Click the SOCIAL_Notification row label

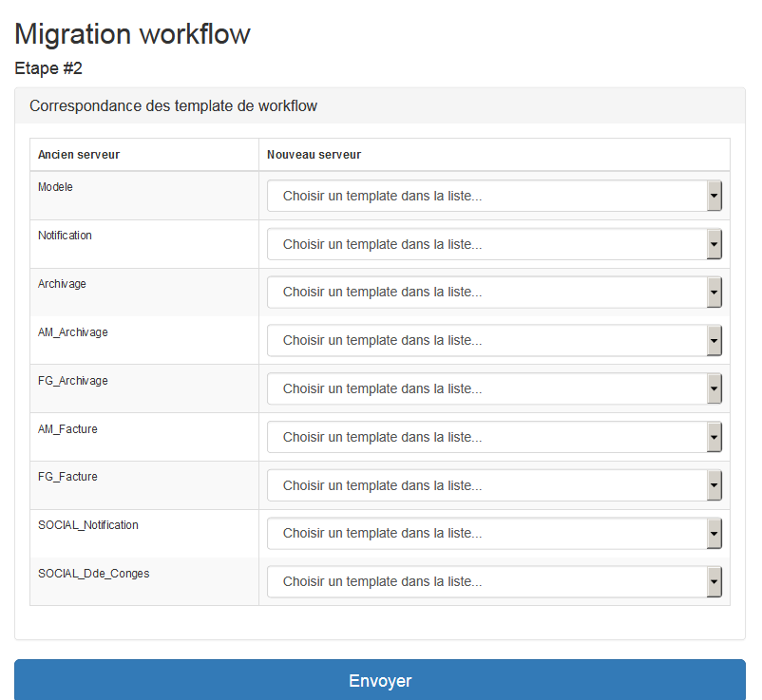pyautogui.click(x=88, y=525)
